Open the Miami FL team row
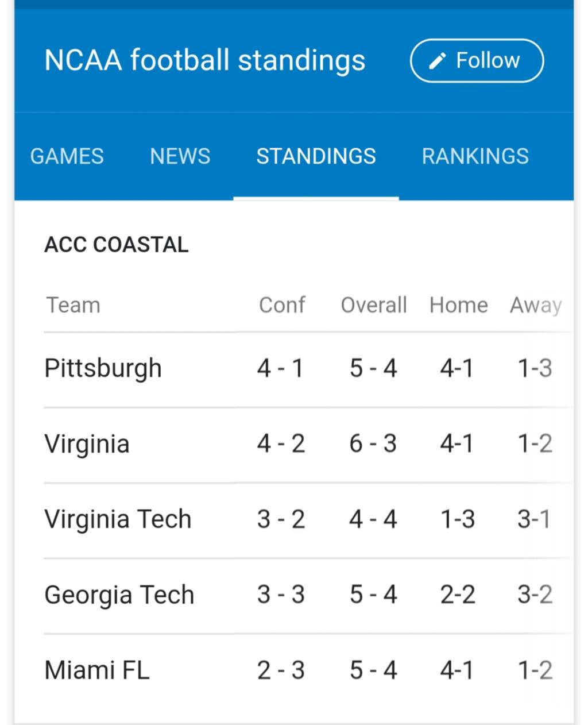The image size is (588, 725). click(308, 670)
